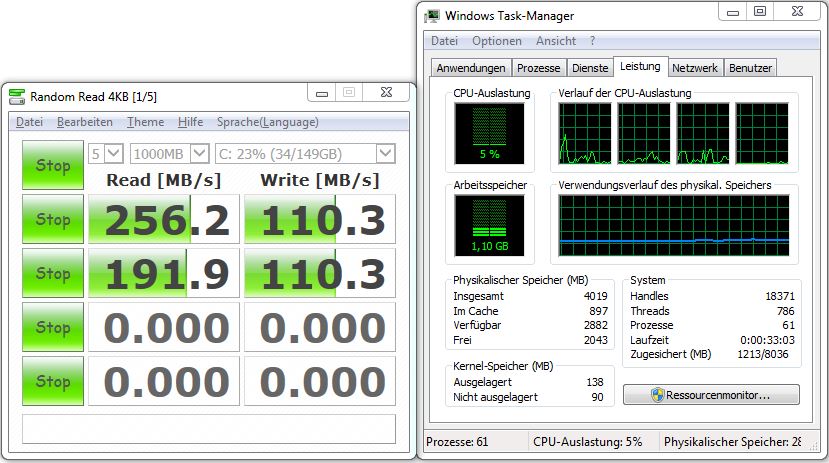Viewport: 829px width, 463px height.
Task: Click status bar CPU-Auslastung: 5% entry
Action: pos(593,442)
